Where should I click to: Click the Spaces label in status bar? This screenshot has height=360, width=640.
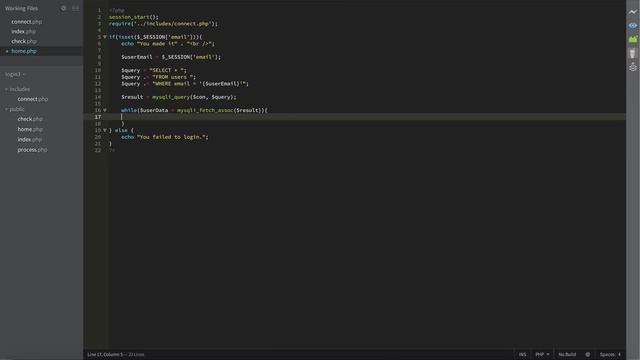(607, 354)
